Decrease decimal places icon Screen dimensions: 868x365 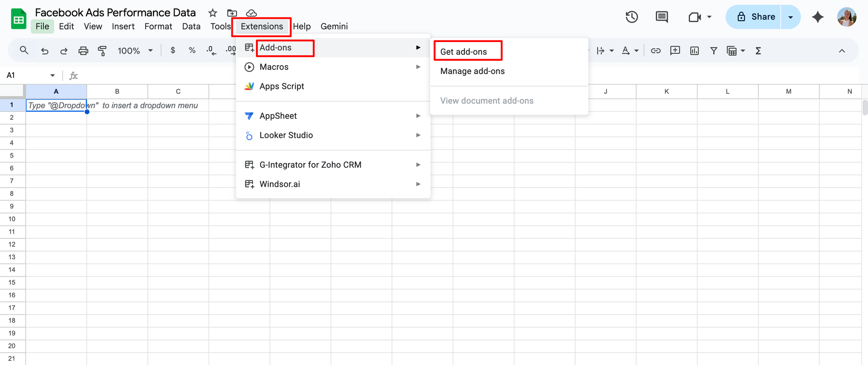click(x=211, y=50)
